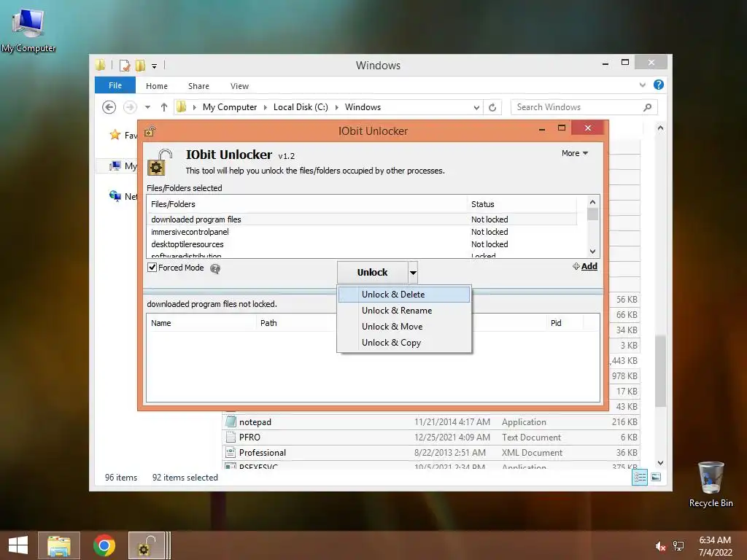747x560 pixels.
Task: Select PFRO text document
Action: [430, 437]
